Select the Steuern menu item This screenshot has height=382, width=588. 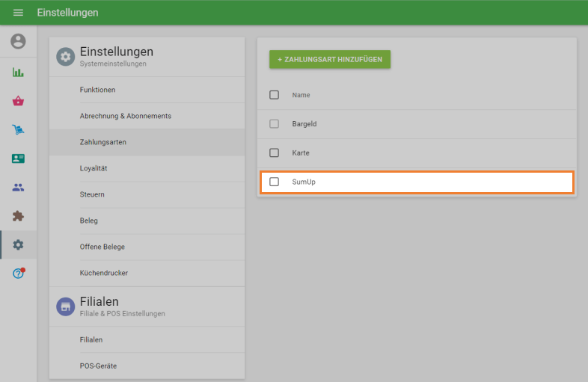92,194
